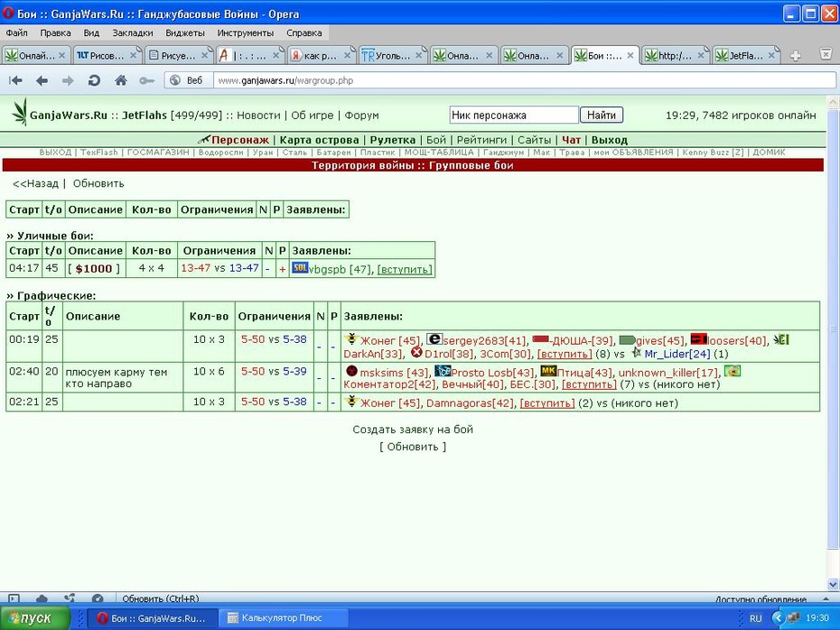The image size is (840, 630).
Task: Click the closed tabs trash icon
Action: click(x=826, y=54)
